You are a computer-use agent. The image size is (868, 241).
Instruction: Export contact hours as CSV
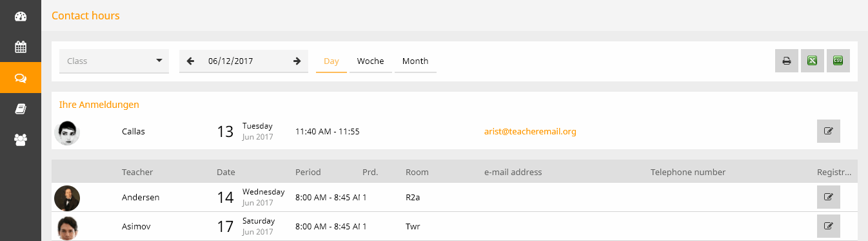tap(838, 61)
